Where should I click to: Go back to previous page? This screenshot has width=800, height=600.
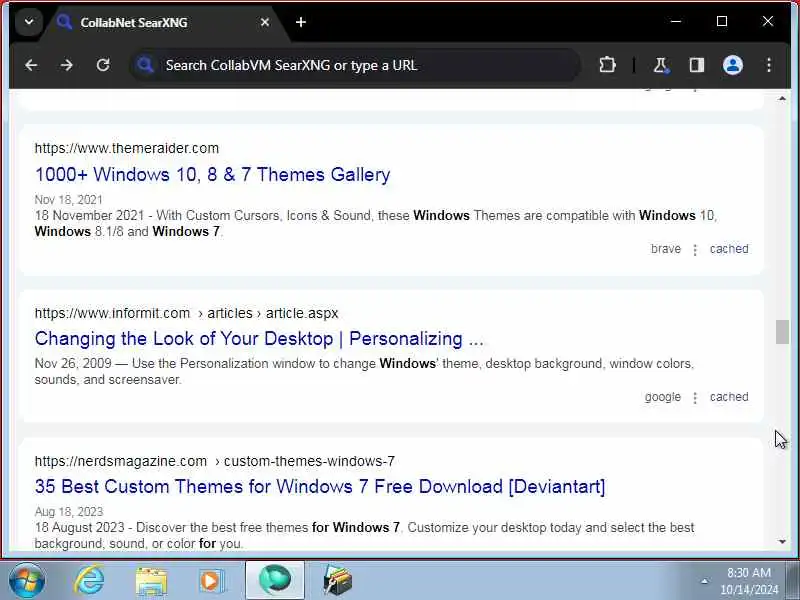coord(31,65)
